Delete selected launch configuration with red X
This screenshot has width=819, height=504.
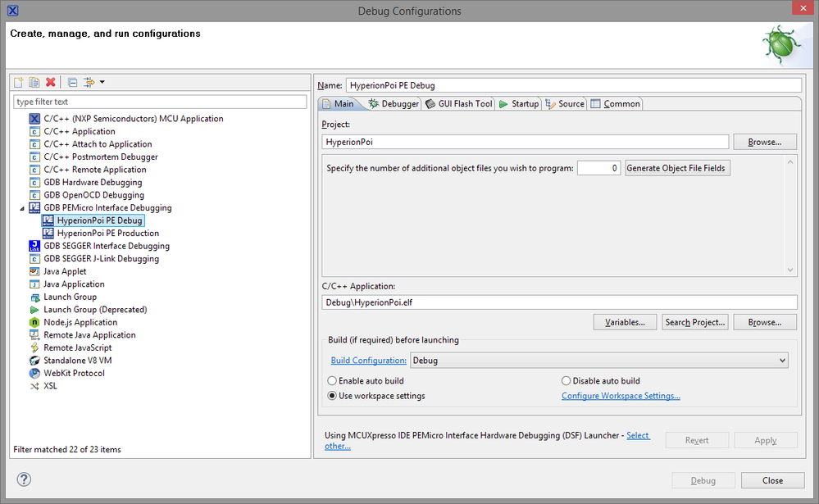[51, 82]
